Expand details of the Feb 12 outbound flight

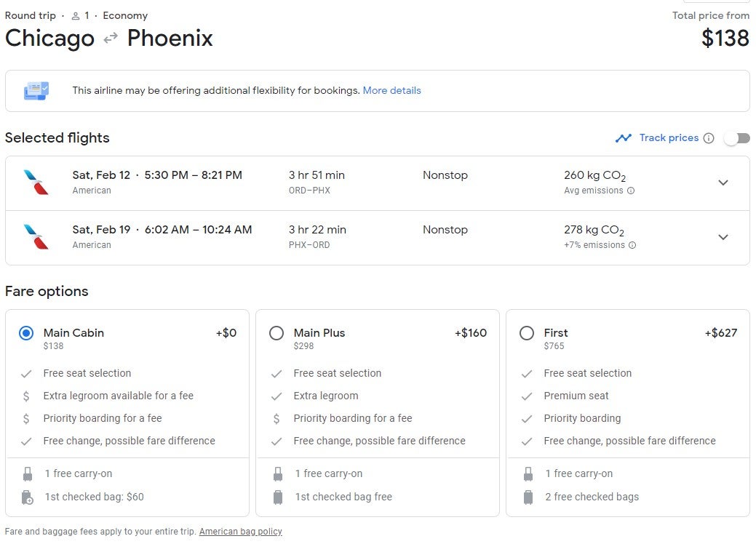[x=723, y=183]
